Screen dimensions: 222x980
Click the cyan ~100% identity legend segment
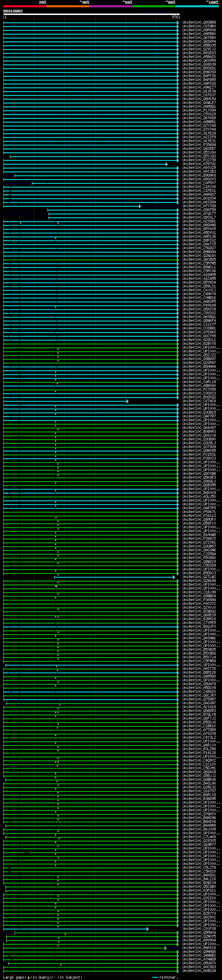click(x=197, y=6)
